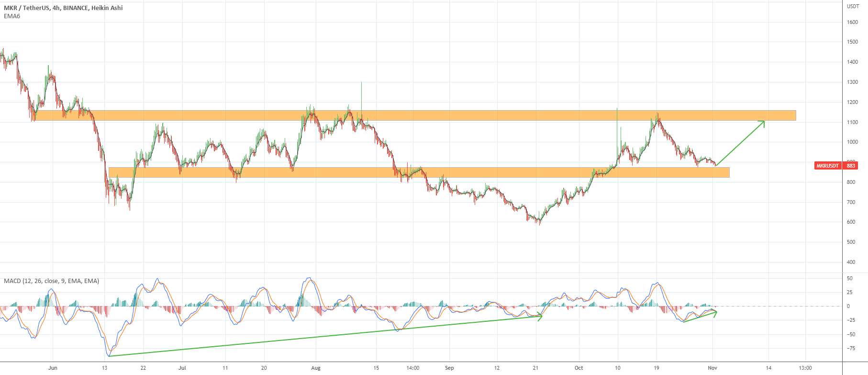This screenshot has height=375, width=868.
Task: Click the MKR / TetherUS chart title
Action: point(63,8)
